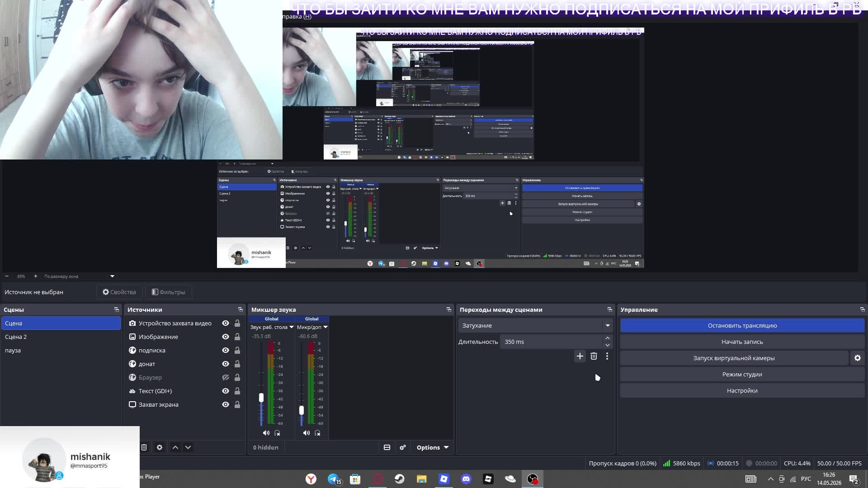Undock the Переходы между сценами panel
Viewport: 868px width, 488px height.
610,310
